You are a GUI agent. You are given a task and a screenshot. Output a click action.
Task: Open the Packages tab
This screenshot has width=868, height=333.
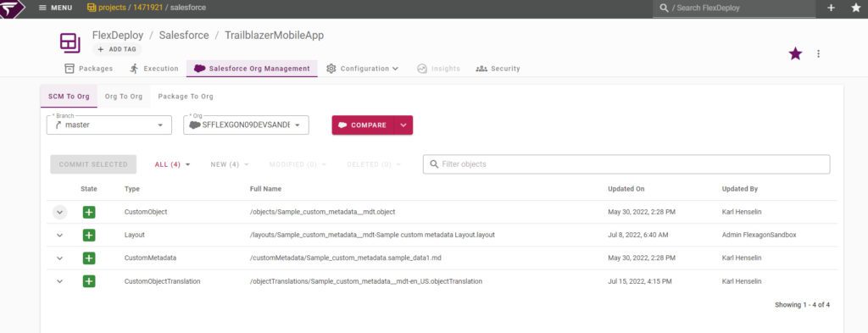click(x=88, y=69)
